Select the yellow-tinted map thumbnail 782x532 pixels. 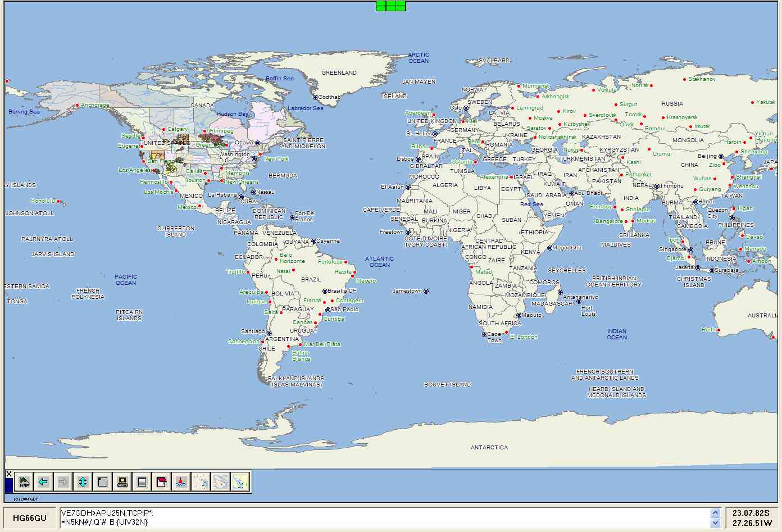point(240,481)
